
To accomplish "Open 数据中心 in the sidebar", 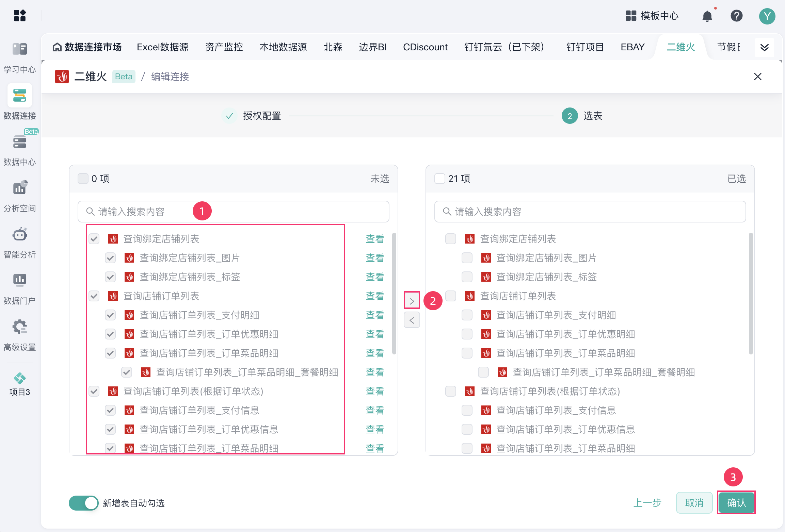I will point(20,150).
